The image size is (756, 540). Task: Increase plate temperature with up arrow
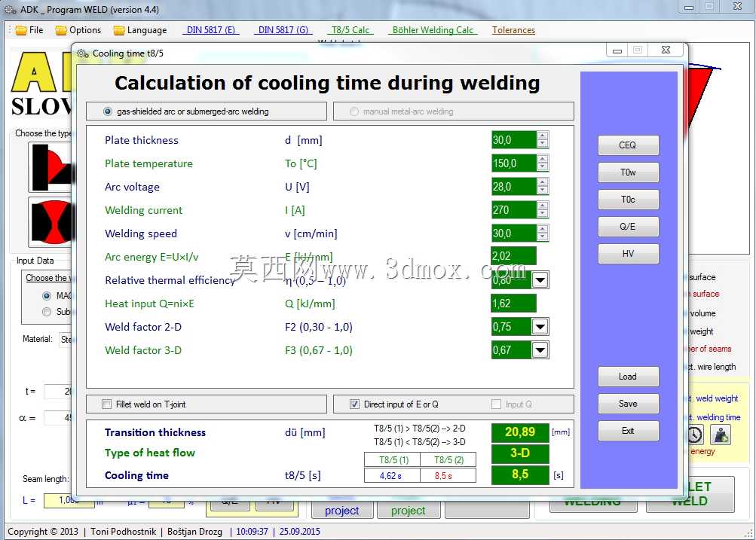(543, 159)
